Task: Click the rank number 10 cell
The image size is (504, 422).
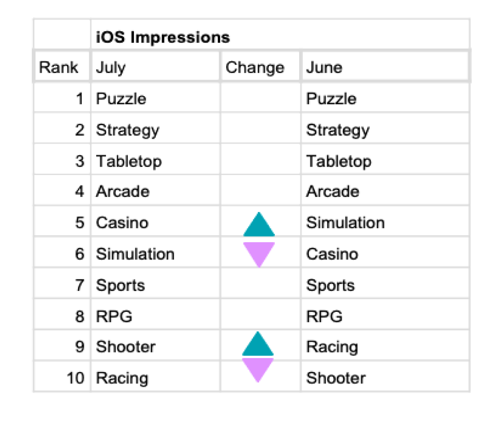Action: pyautogui.click(x=63, y=377)
